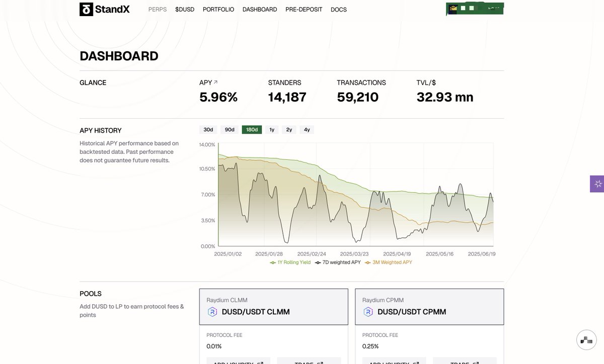Toggle the 1Y Rolling Yield legend series

290,262
